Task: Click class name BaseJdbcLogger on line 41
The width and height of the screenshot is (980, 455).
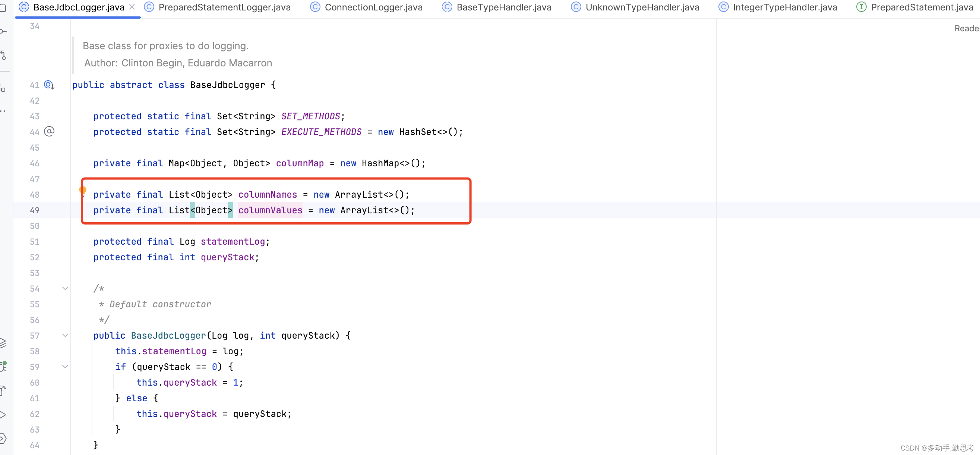Action: click(x=228, y=85)
